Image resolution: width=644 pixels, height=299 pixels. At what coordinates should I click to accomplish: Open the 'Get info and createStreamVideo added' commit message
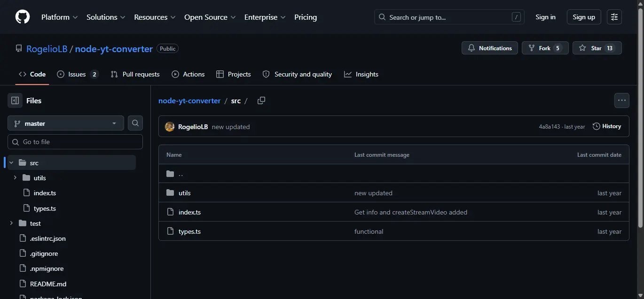tap(411, 212)
